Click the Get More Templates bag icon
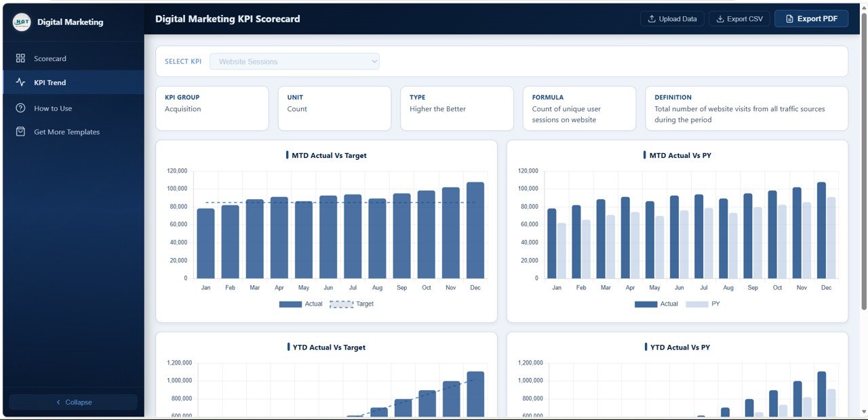The height and width of the screenshot is (420, 868). 21,131
